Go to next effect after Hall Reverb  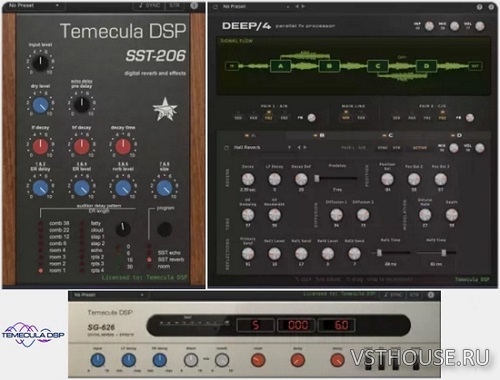[305, 147]
